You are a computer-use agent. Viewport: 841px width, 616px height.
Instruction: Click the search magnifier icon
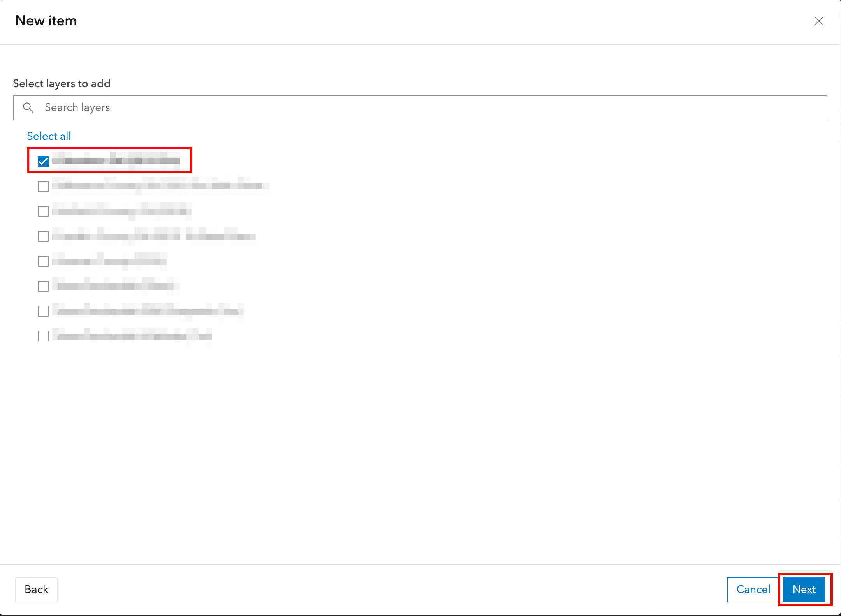click(28, 107)
